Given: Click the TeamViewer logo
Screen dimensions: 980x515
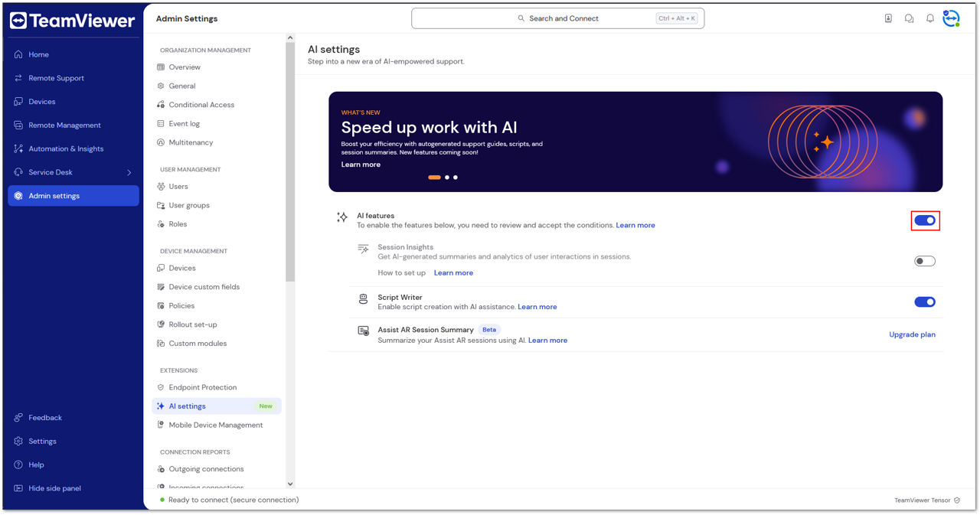Looking at the screenshot, I should (x=73, y=21).
